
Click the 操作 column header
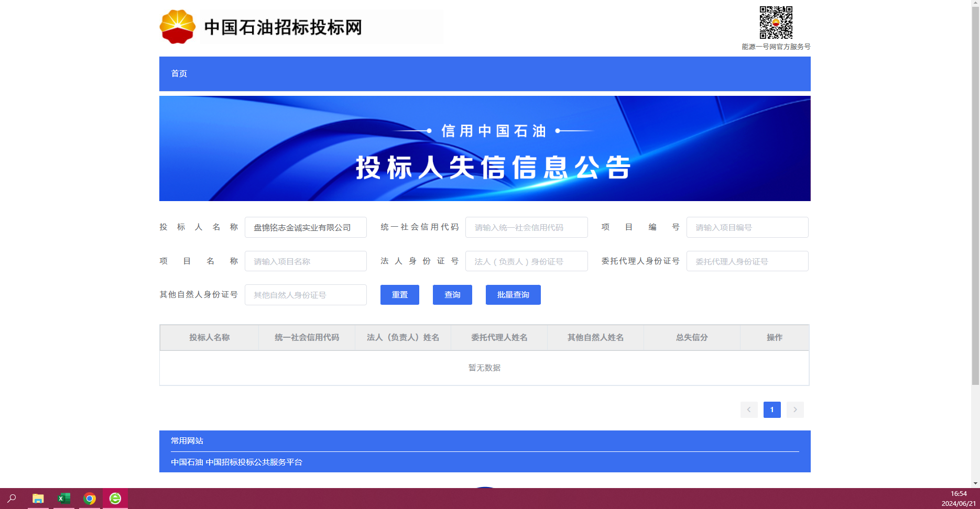coord(775,338)
